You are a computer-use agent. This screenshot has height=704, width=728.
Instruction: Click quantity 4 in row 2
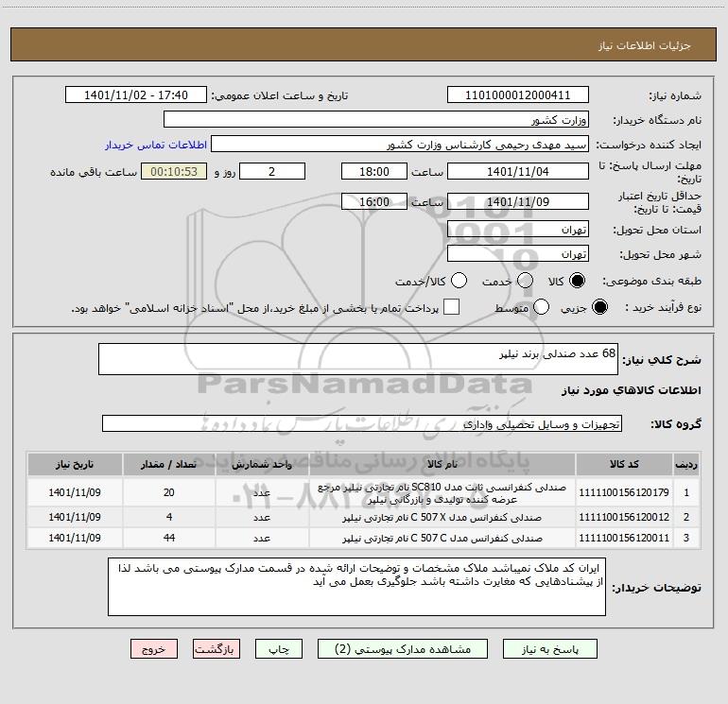pos(169,517)
